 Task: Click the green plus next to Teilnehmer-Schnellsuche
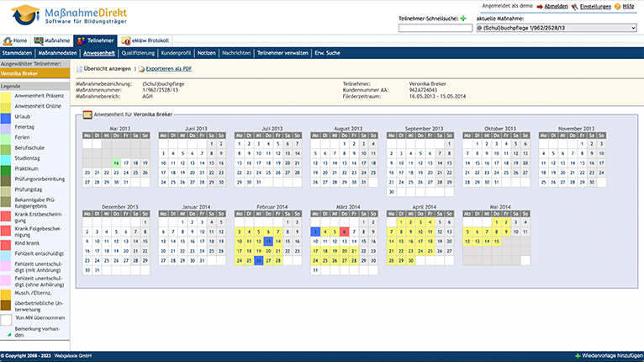(463, 19)
